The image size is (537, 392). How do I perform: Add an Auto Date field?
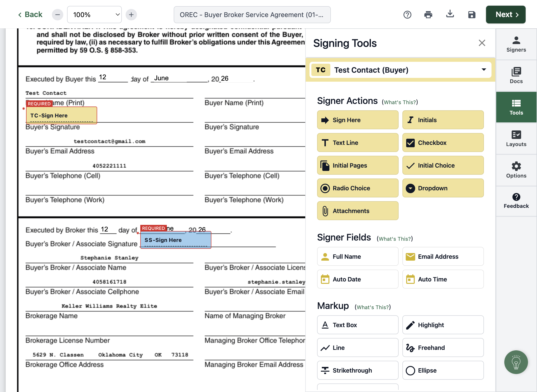(358, 279)
